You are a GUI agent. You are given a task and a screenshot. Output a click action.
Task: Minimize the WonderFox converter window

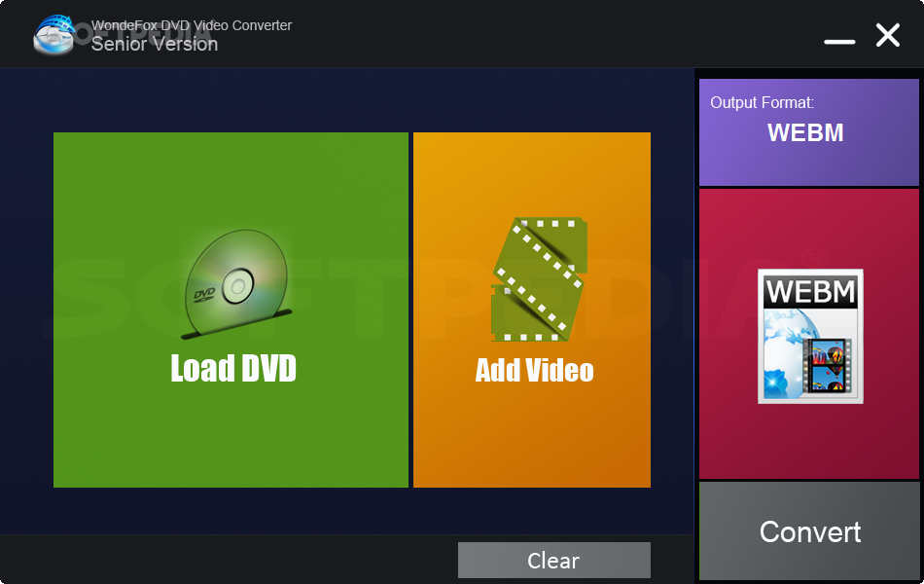point(839,41)
